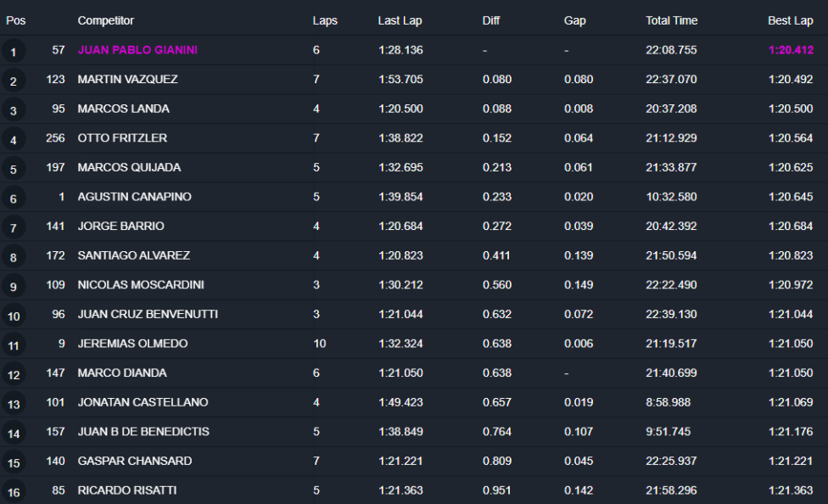Click the highlighted best lap 1:20.412

791,50
